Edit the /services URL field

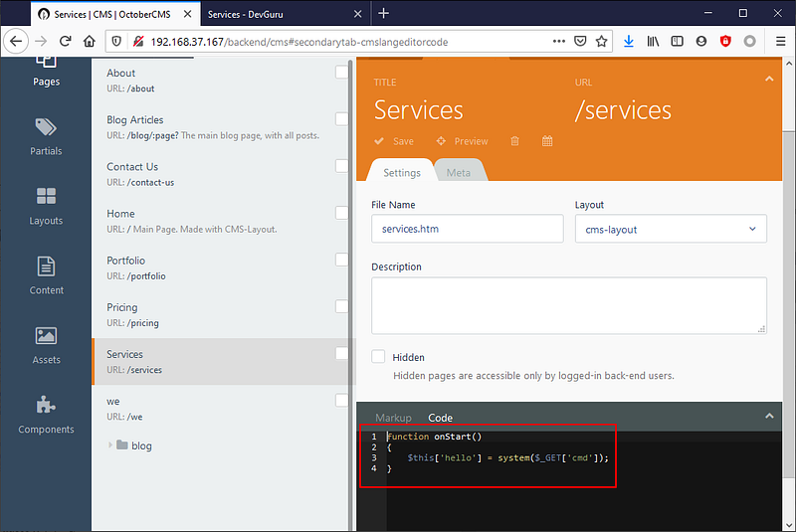623,109
